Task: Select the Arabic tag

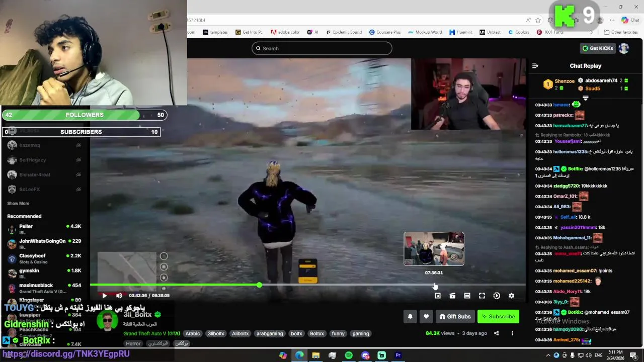Action: pyautogui.click(x=193, y=333)
